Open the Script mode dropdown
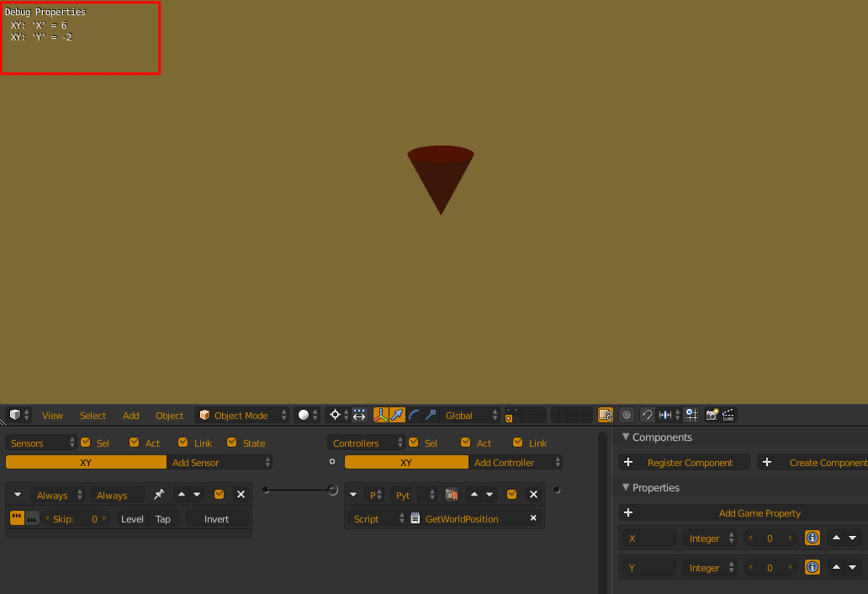868x594 pixels. pos(378,519)
